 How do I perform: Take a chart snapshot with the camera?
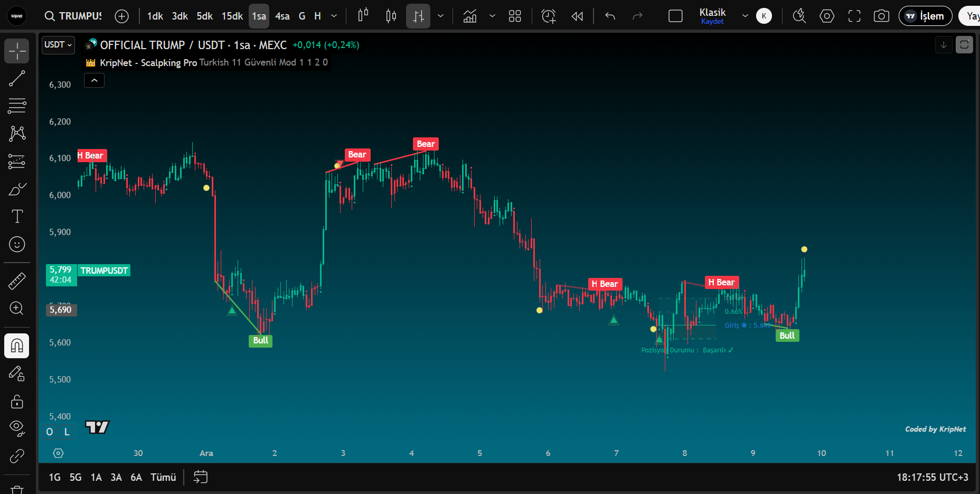(881, 16)
